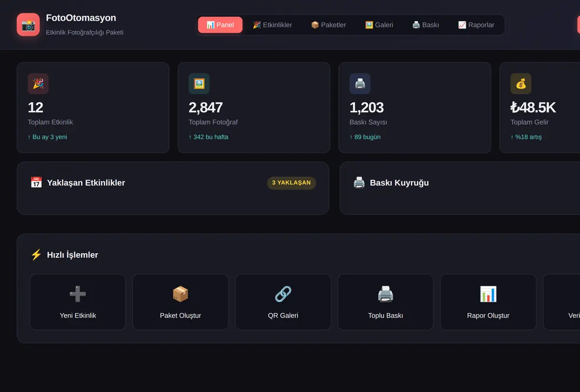Select the Baskı tab
Image resolution: width=580 pixels, height=392 pixels.
425,25
